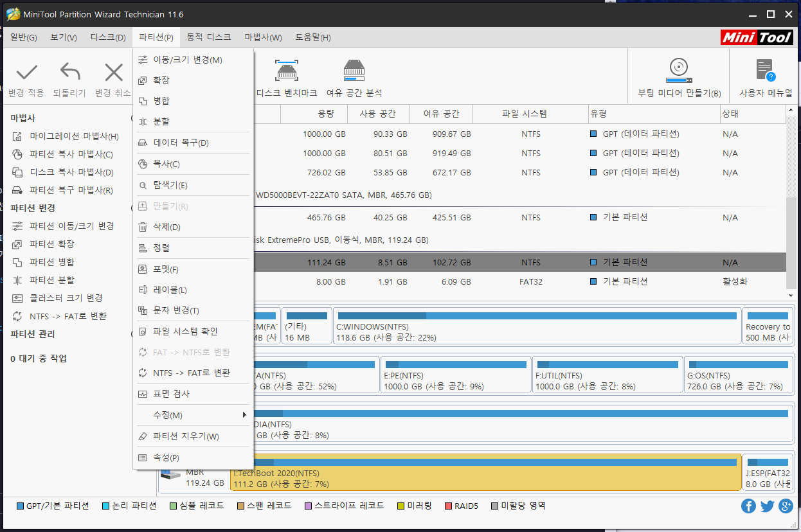801x532 pixels.
Task: Open the View (보기) menu
Action: pos(64,37)
